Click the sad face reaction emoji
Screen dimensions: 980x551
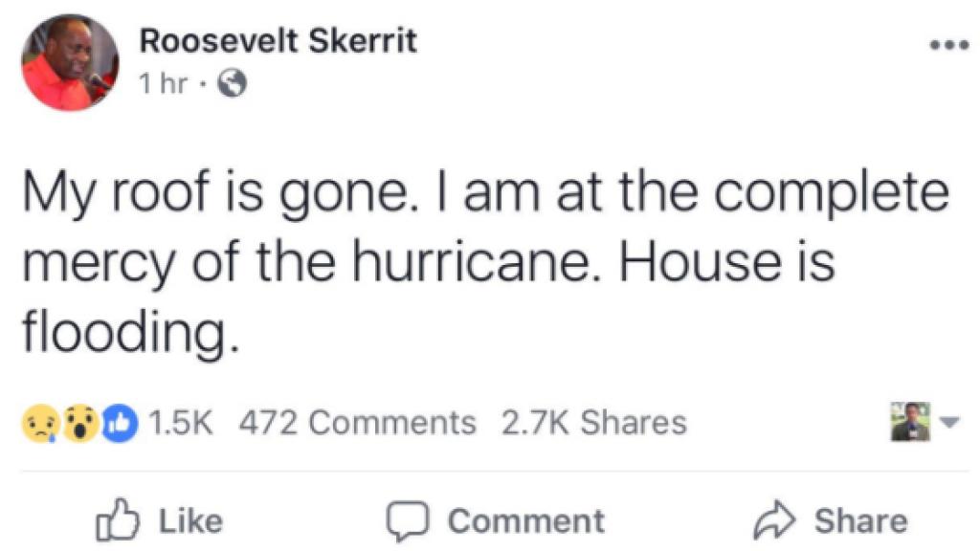tap(37, 422)
